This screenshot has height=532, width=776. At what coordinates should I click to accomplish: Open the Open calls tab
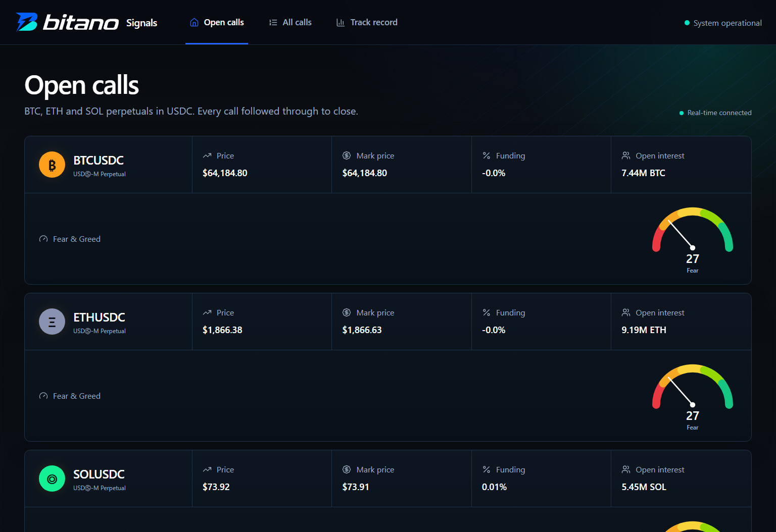tap(217, 22)
